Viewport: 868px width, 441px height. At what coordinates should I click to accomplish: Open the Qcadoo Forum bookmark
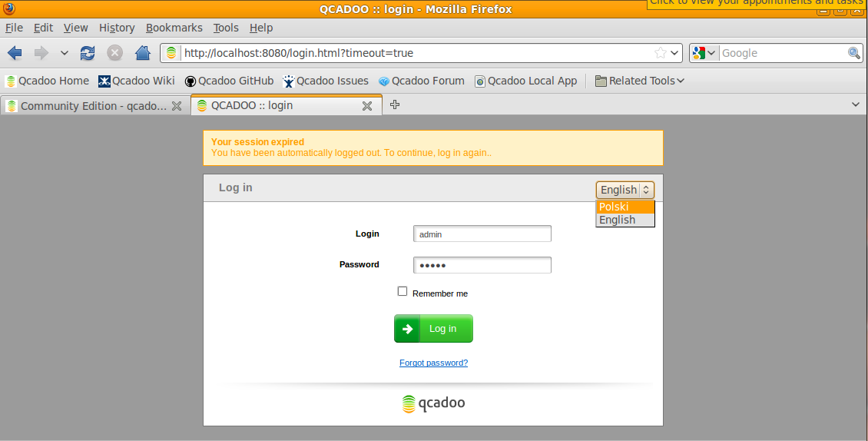(x=421, y=81)
